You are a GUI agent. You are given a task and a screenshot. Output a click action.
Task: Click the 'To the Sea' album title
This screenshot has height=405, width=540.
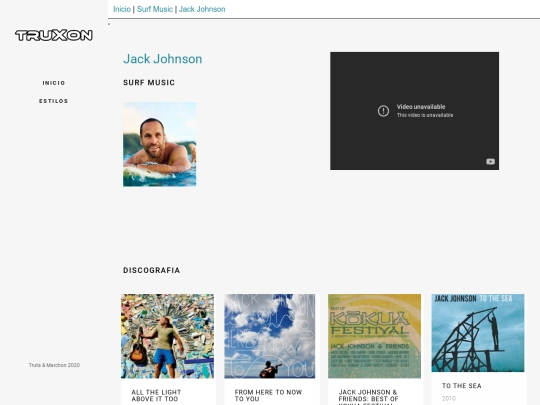(461, 386)
